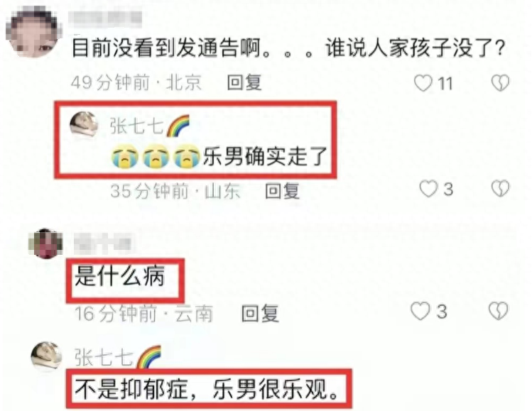
Task: Open 张七七 username in bottom comment
Action: click(x=104, y=357)
